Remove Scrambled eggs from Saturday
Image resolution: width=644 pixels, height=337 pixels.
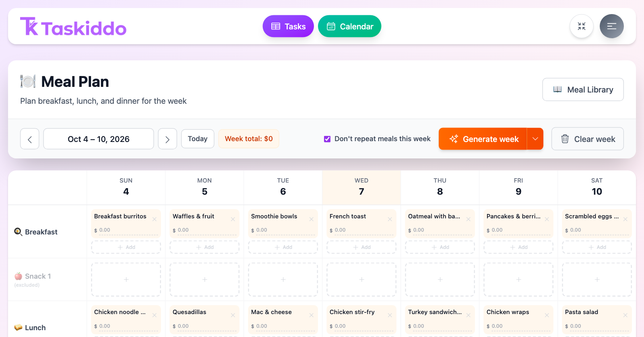click(x=625, y=219)
